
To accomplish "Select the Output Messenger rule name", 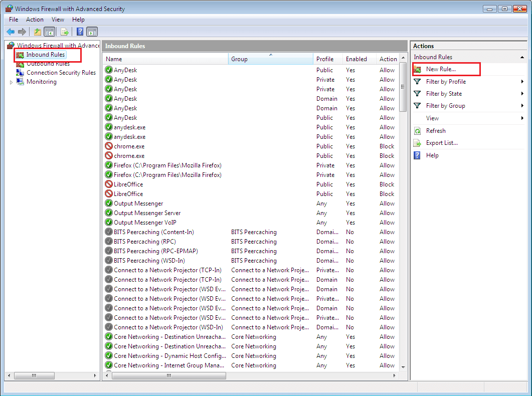I will pyautogui.click(x=138, y=204).
